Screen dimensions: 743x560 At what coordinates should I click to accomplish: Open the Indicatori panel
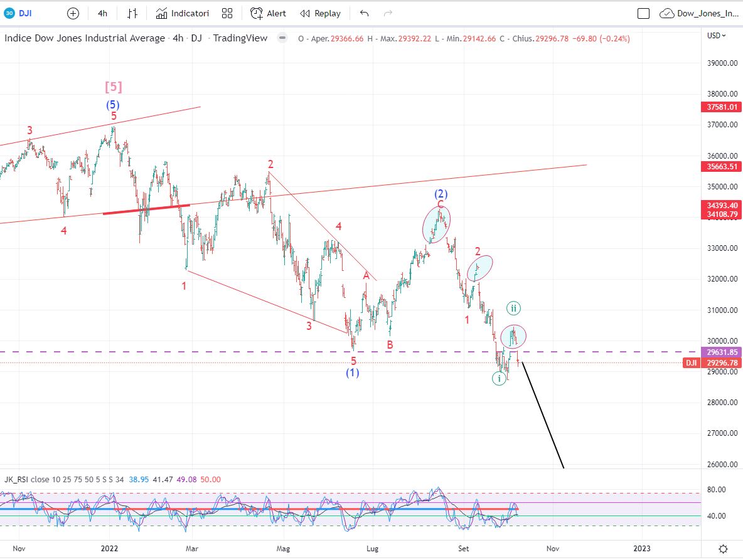183,13
